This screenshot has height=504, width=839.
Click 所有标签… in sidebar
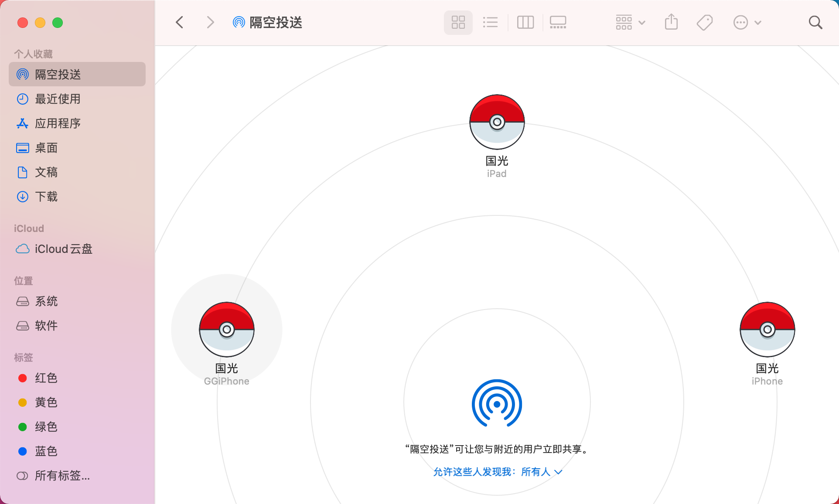coord(62,476)
